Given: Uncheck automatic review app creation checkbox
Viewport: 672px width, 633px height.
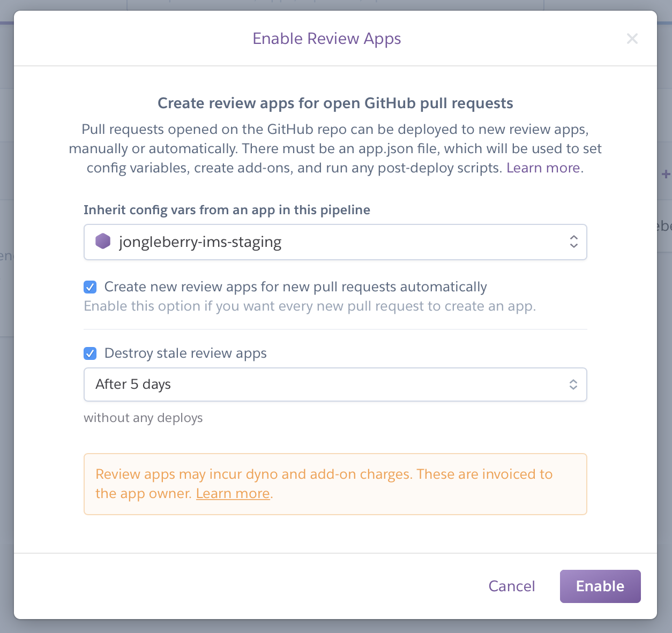Looking at the screenshot, I should [x=90, y=287].
